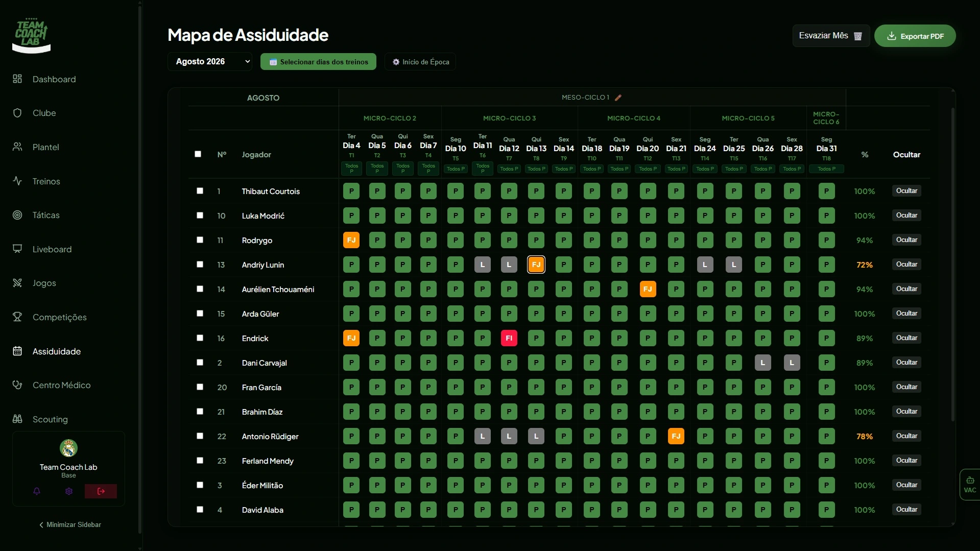The image size is (980, 551).
Task: Click Andriy Lunin's highlighted FJ cell on Dia 13
Action: [x=536, y=265]
